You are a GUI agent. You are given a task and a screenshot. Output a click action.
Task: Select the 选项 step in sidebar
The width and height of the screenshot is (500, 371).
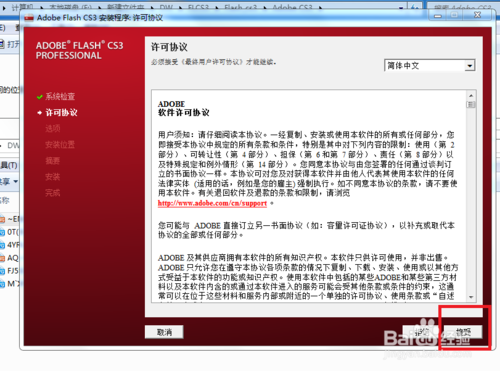53,128
